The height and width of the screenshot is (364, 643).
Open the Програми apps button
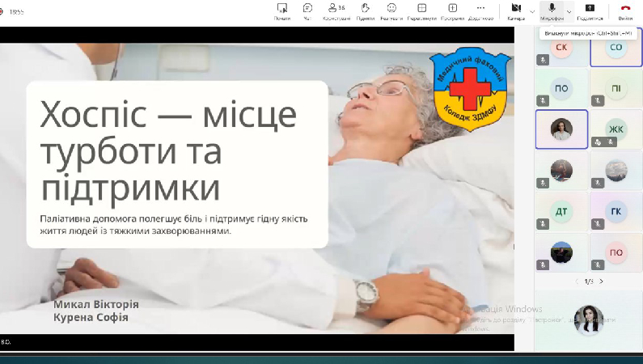coord(453,11)
